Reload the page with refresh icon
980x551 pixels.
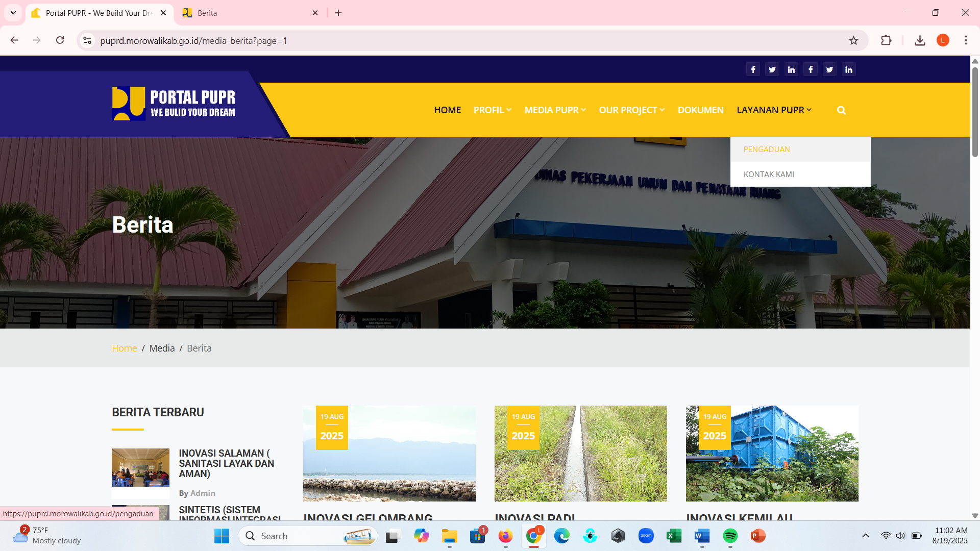click(60, 40)
